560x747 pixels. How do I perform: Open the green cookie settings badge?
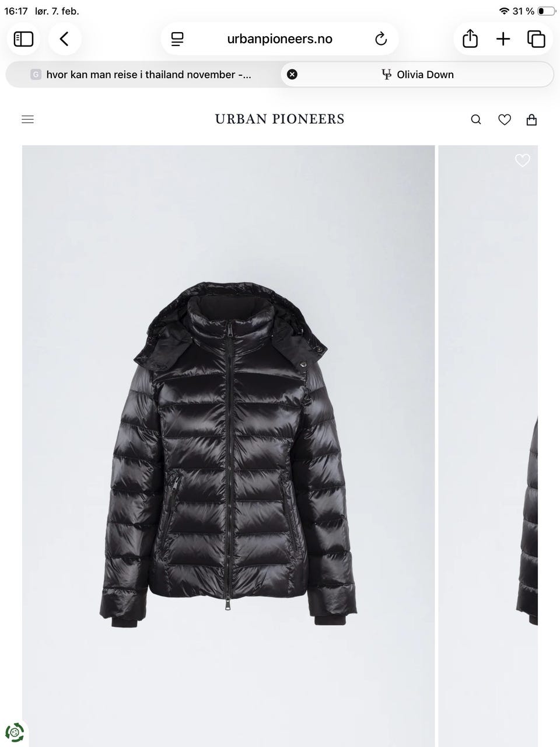(15, 732)
